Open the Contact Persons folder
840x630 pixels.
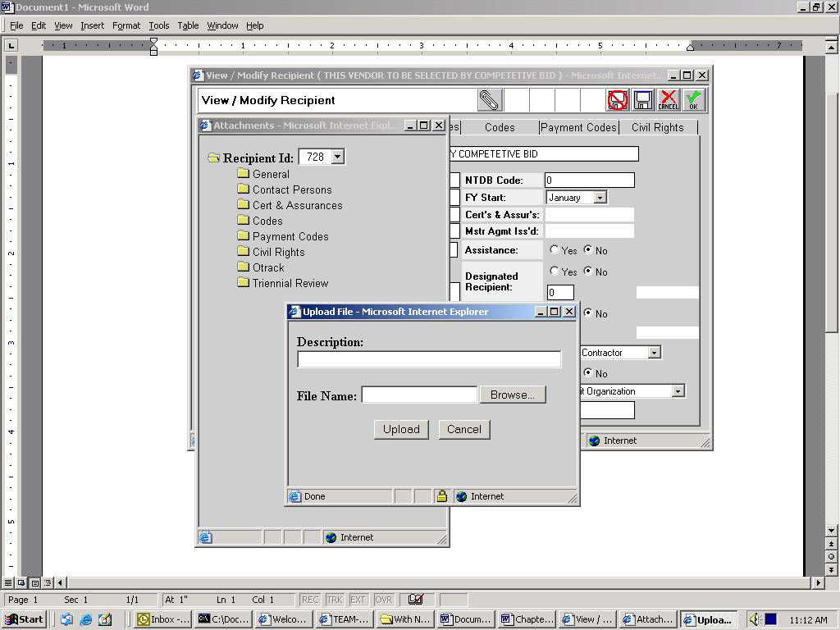285,189
